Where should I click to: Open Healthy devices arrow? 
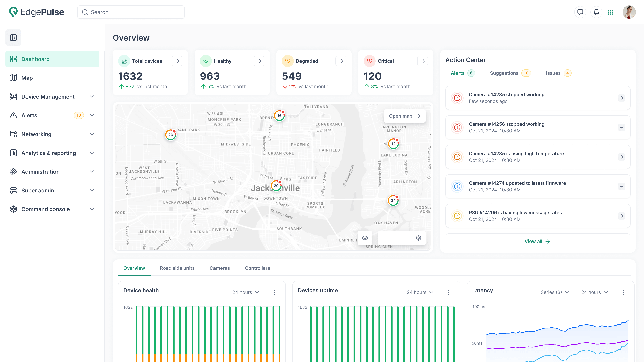[259, 61]
